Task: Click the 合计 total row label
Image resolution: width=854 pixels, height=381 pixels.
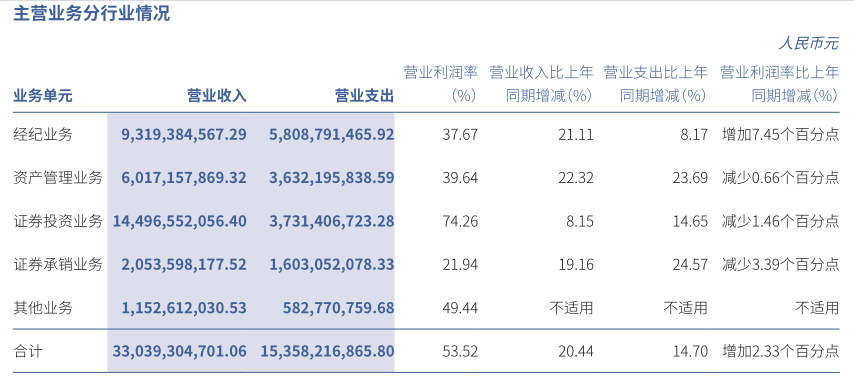Action: click(27, 351)
